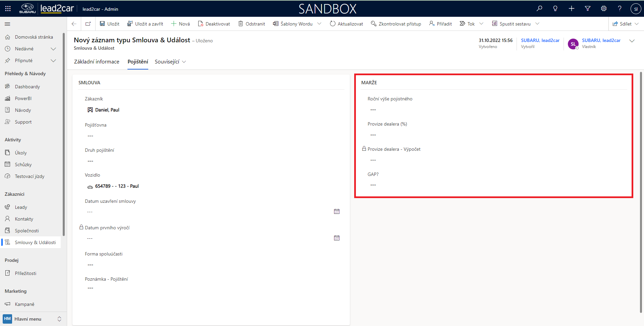The image size is (644, 326).
Task: Open record in new window icon
Action: pos(88,24)
